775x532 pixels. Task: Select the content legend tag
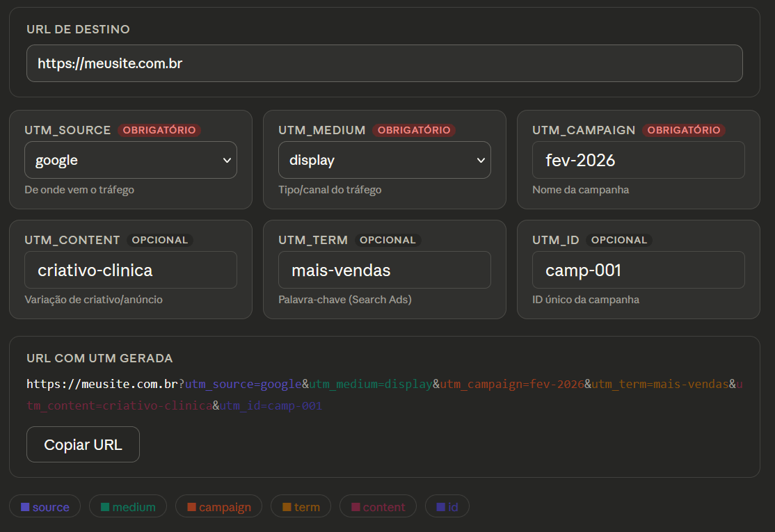pyautogui.click(x=378, y=506)
